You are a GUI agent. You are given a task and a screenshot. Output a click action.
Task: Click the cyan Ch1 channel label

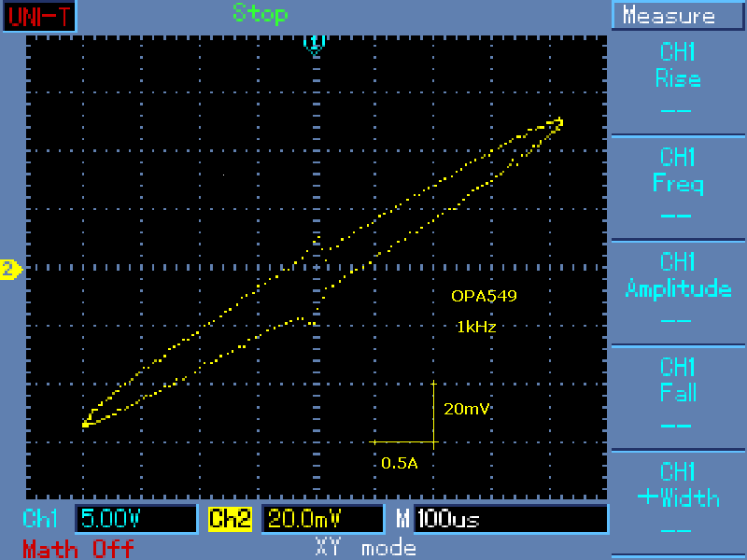[x=40, y=518]
